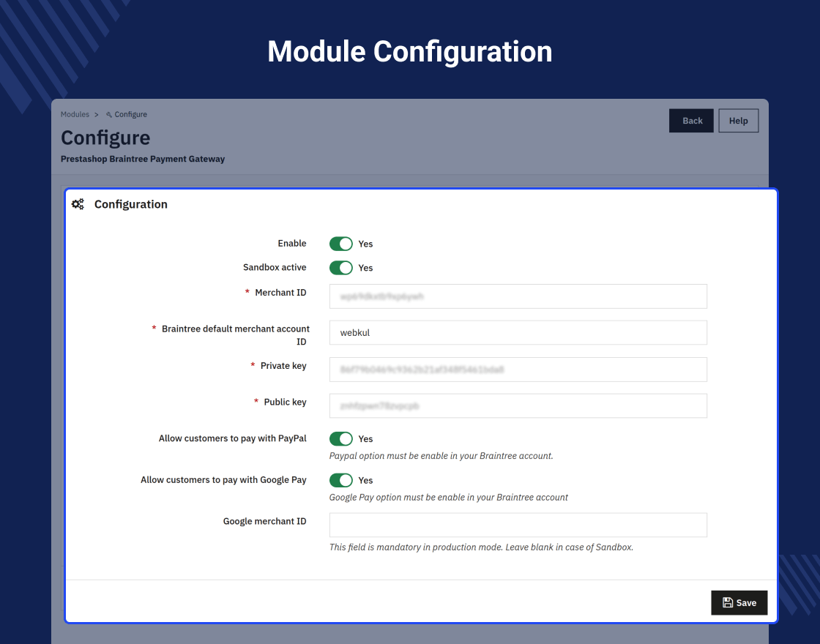Click into the Private key field
The height and width of the screenshot is (644, 820).
(518, 370)
